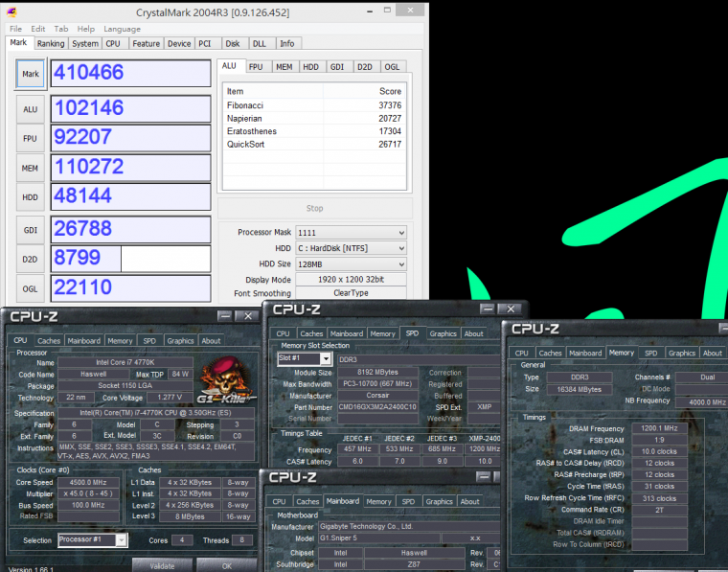Viewport: 728px width, 572px height.
Task: Open Memory tab in the CPU-Z SPD window
Action: pos(382,333)
